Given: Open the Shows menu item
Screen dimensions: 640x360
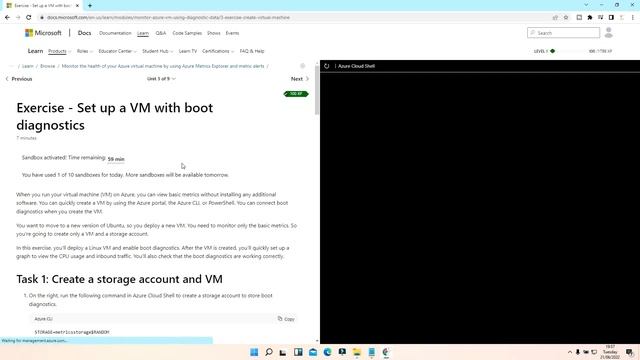Looking at the screenshot, I should [x=213, y=33].
